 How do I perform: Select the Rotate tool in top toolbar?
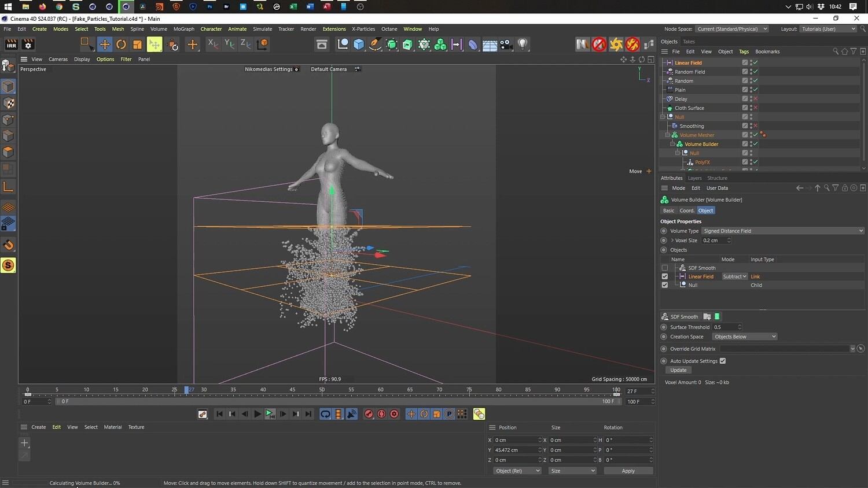tap(121, 45)
